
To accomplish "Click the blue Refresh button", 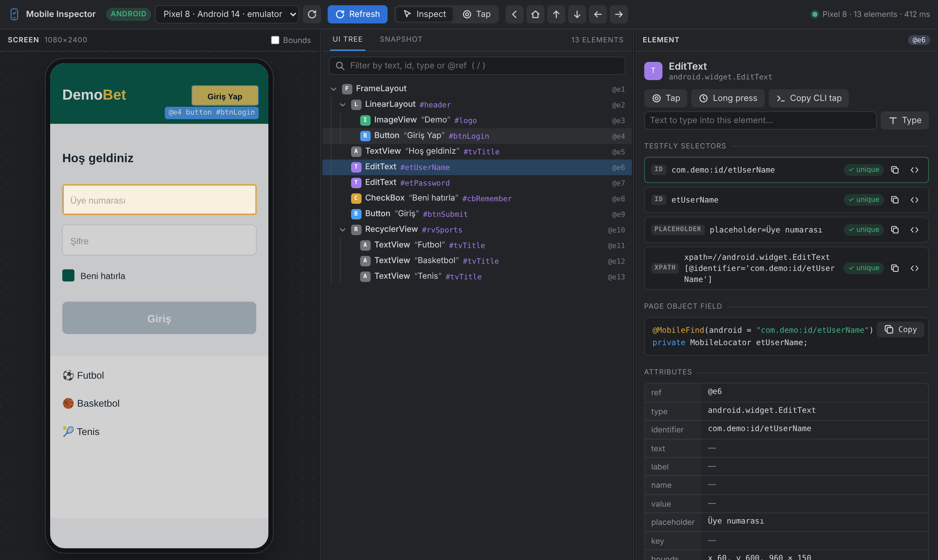I will 357,14.
